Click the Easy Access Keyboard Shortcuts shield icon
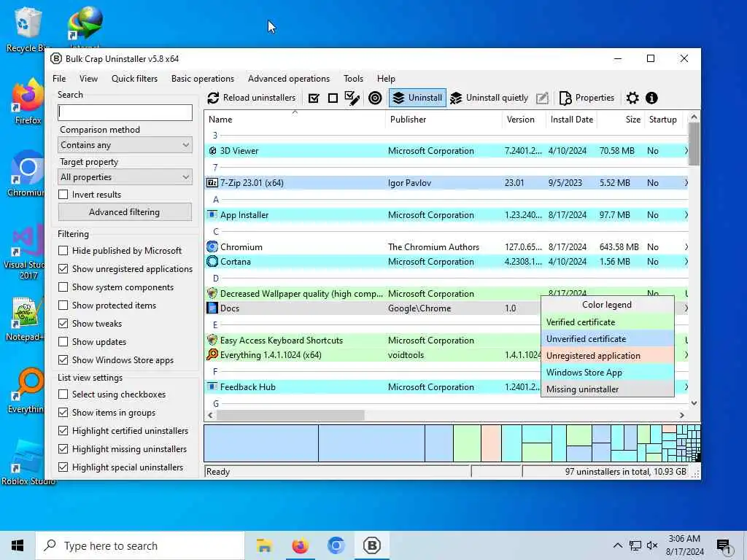 (212, 340)
